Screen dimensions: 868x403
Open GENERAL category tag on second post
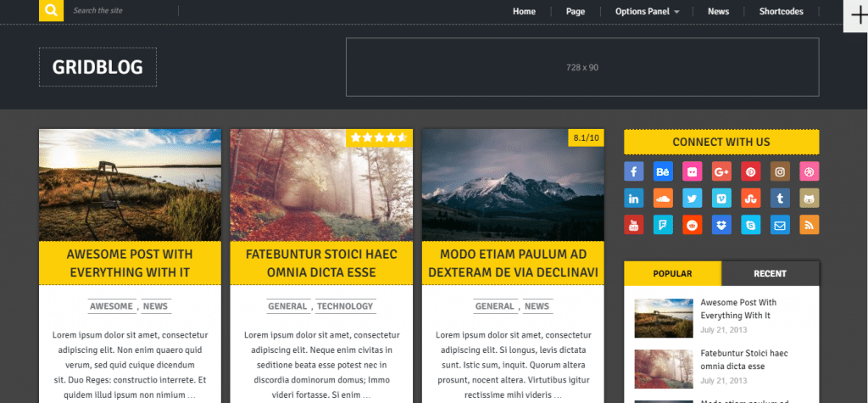click(x=287, y=306)
